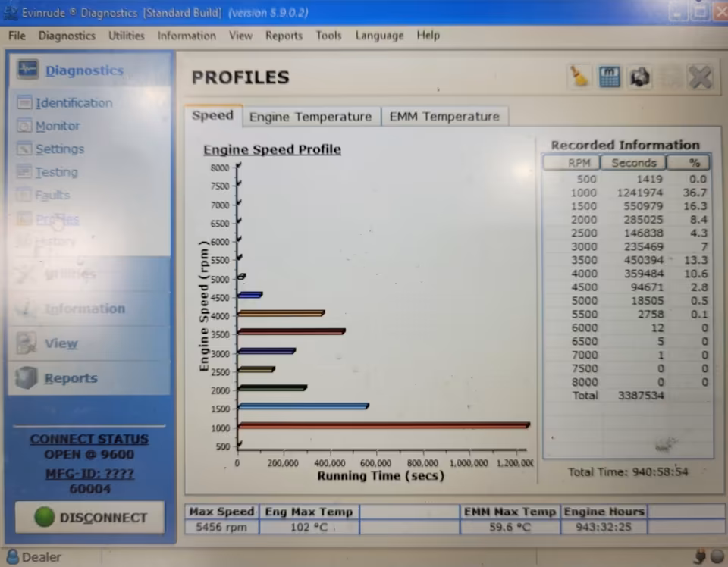The height and width of the screenshot is (567, 728).
Task: Open the Reports menu in menu bar
Action: tap(284, 36)
